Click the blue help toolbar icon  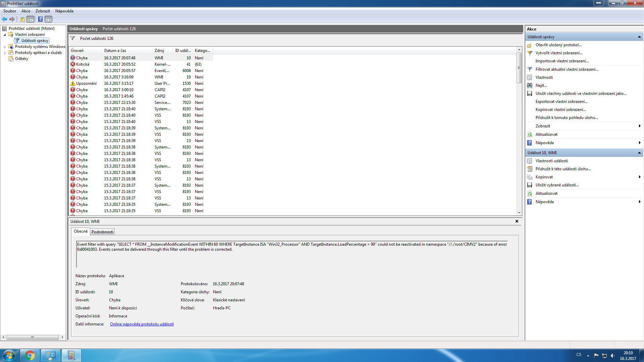pyautogui.click(x=40, y=19)
